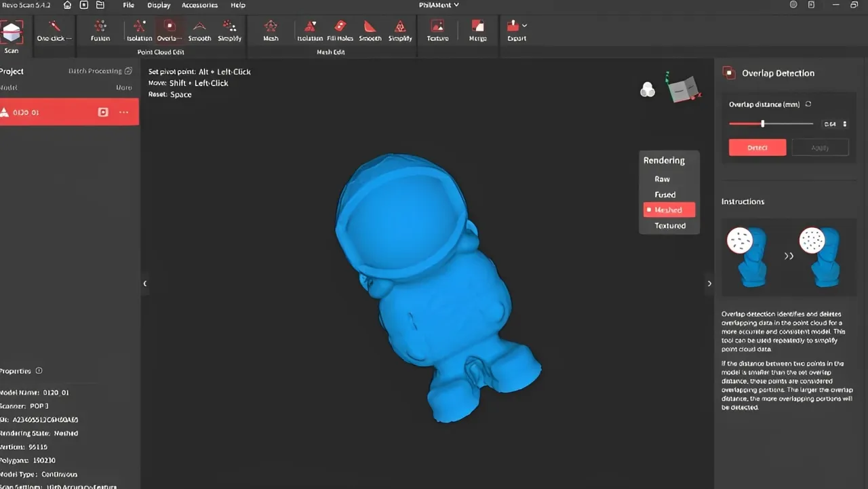Open Export dropdown arrow
The height and width of the screenshot is (489, 868).
coord(524,25)
